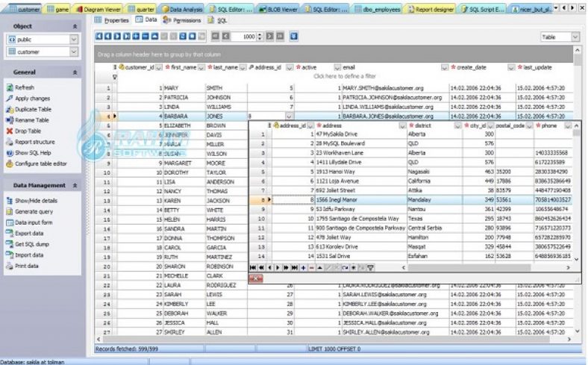Open the email column filter dropdown
Viewport: 588px width, 365px height.
coord(445,67)
